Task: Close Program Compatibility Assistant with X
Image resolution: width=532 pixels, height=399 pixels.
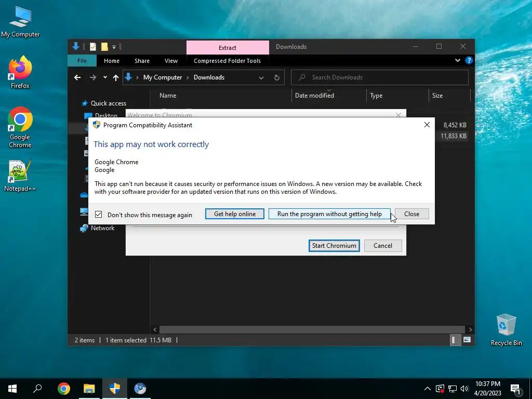Action: click(427, 125)
